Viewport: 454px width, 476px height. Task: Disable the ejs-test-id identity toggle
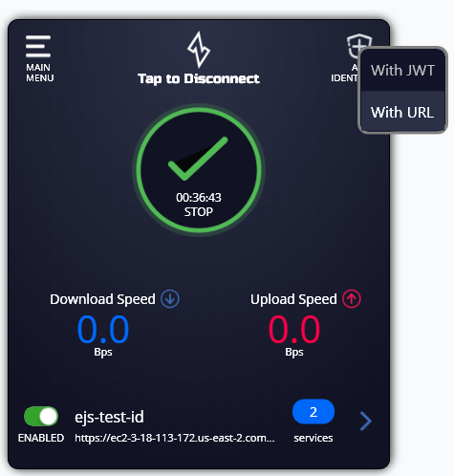click(41, 416)
